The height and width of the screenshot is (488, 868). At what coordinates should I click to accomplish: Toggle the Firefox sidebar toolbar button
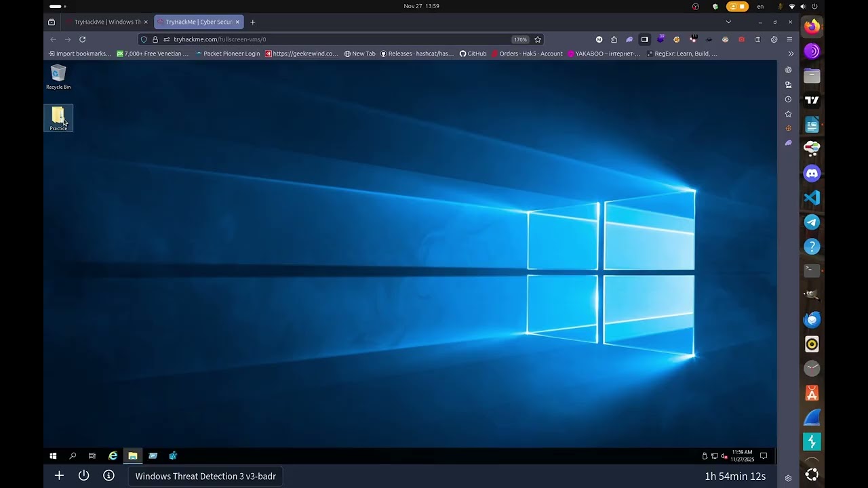coord(644,39)
